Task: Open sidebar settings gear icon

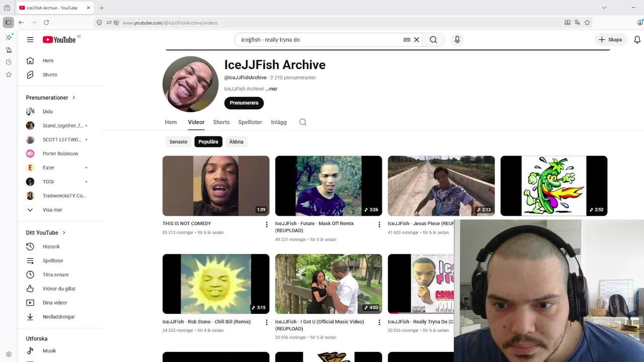Action: tap(9, 354)
